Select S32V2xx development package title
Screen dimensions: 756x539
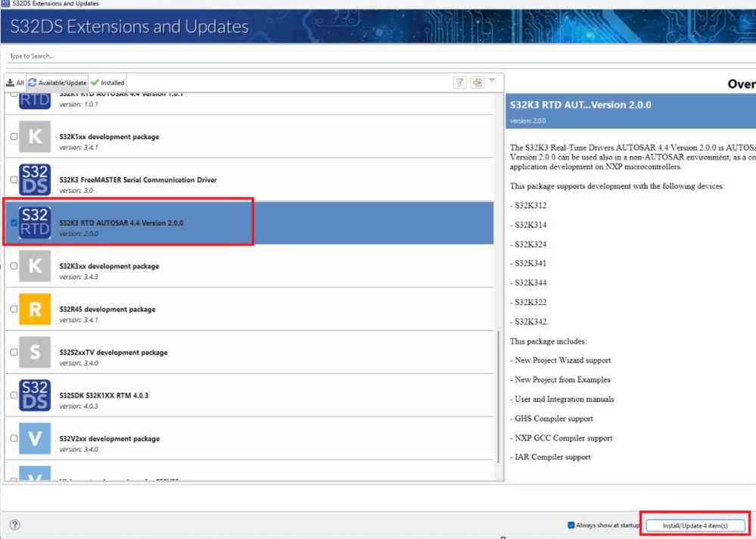[110, 439]
